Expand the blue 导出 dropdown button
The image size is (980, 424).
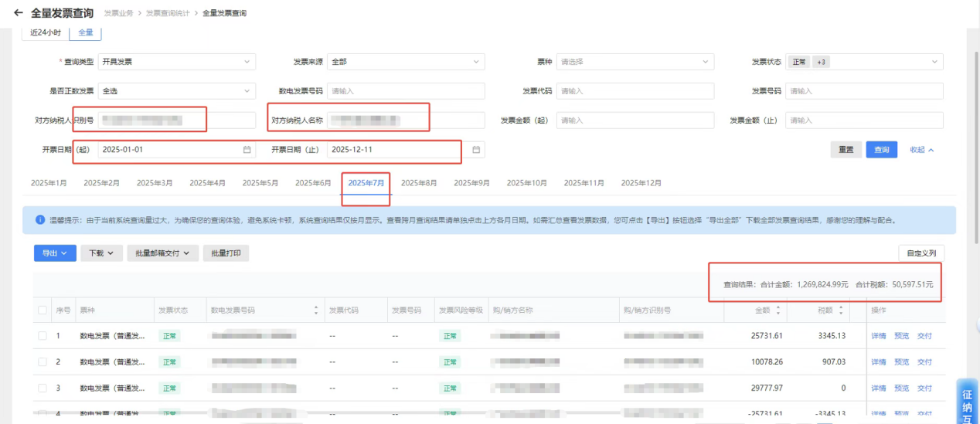55,253
